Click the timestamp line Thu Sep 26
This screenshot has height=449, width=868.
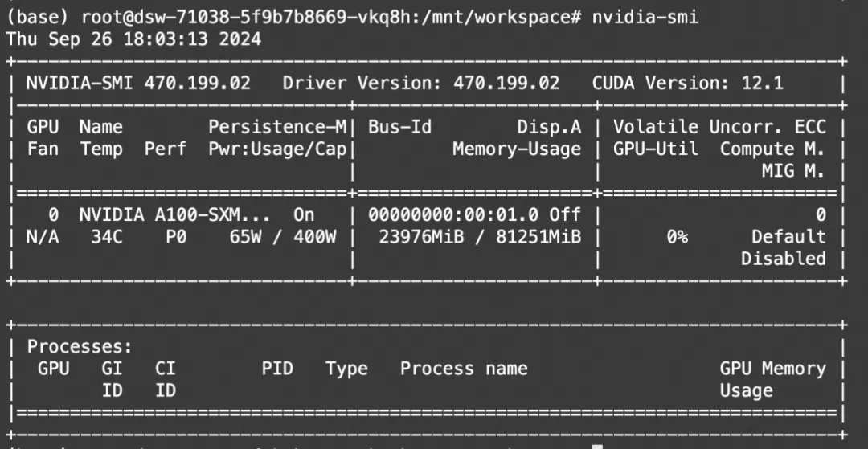(133, 39)
